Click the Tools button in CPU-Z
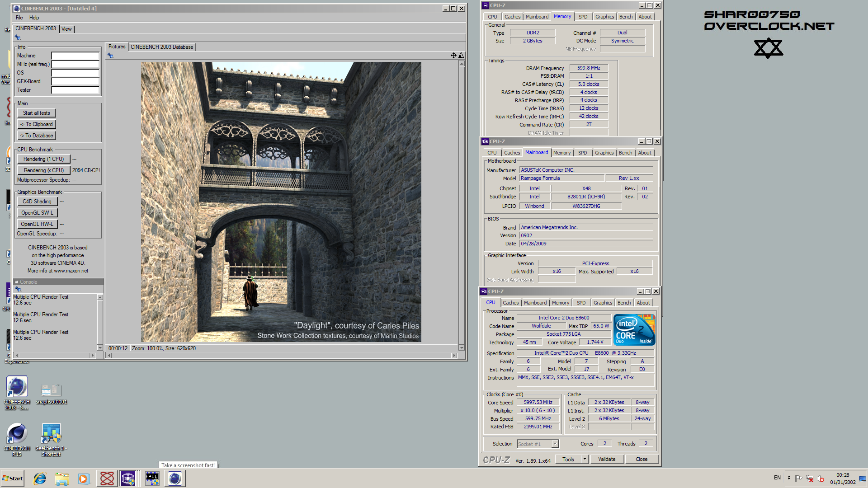Image resolution: width=868 pixels, height=488 pixels. point(568,459)
